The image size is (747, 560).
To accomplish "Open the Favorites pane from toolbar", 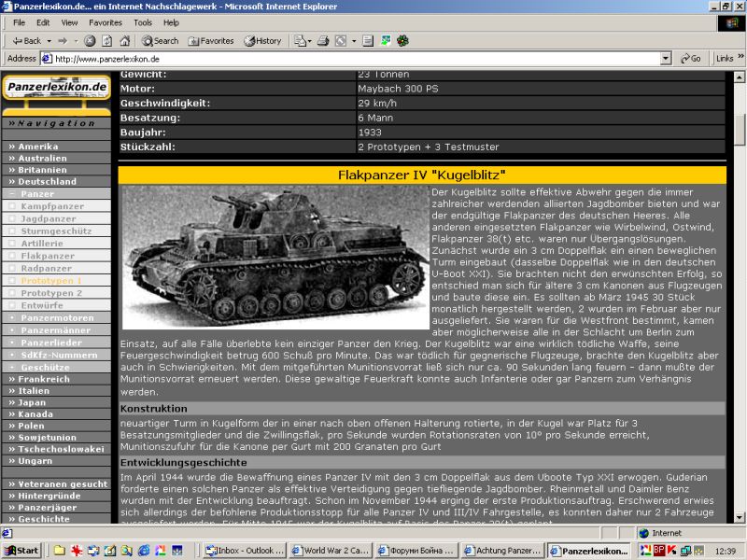I will 211,41.
